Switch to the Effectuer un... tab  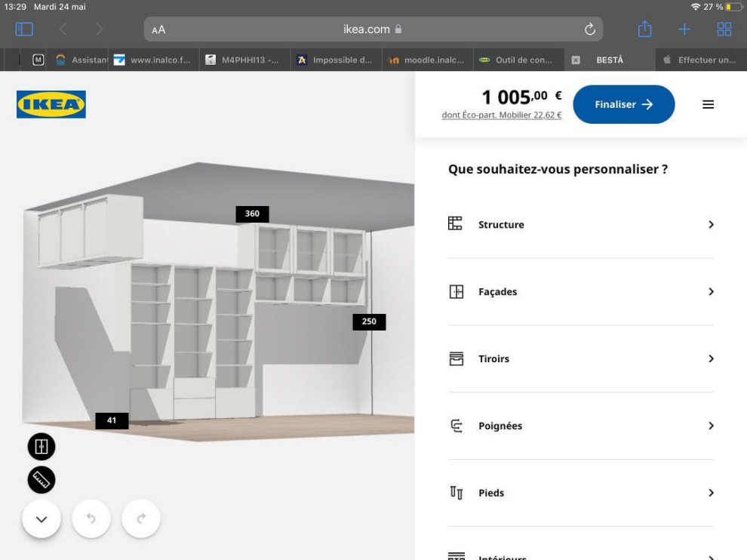coord(700,60)
